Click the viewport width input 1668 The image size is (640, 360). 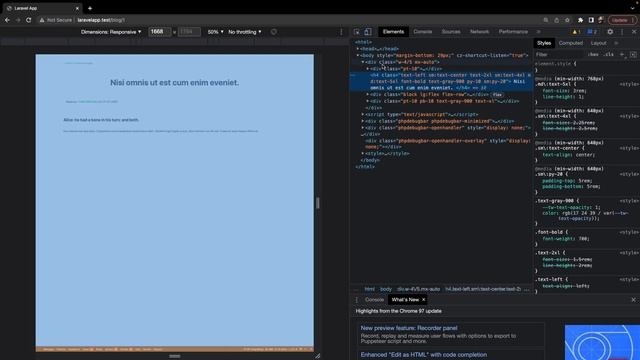[x=160, y=32]
